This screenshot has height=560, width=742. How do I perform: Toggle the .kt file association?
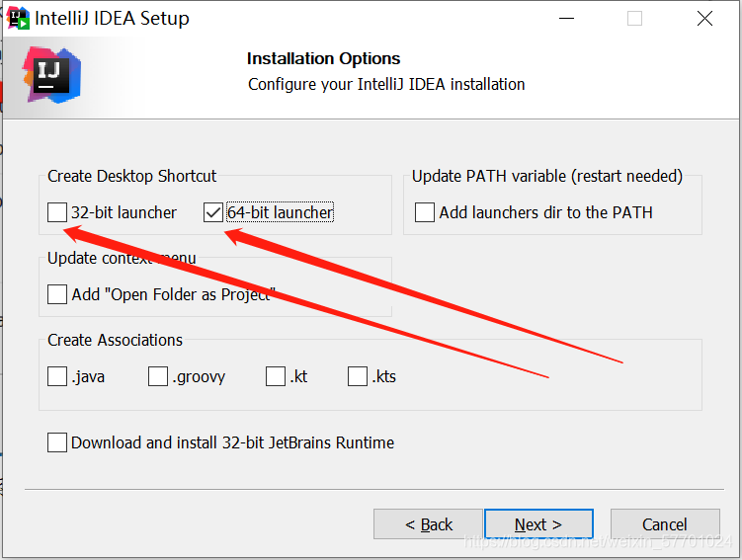click(276, 376)
